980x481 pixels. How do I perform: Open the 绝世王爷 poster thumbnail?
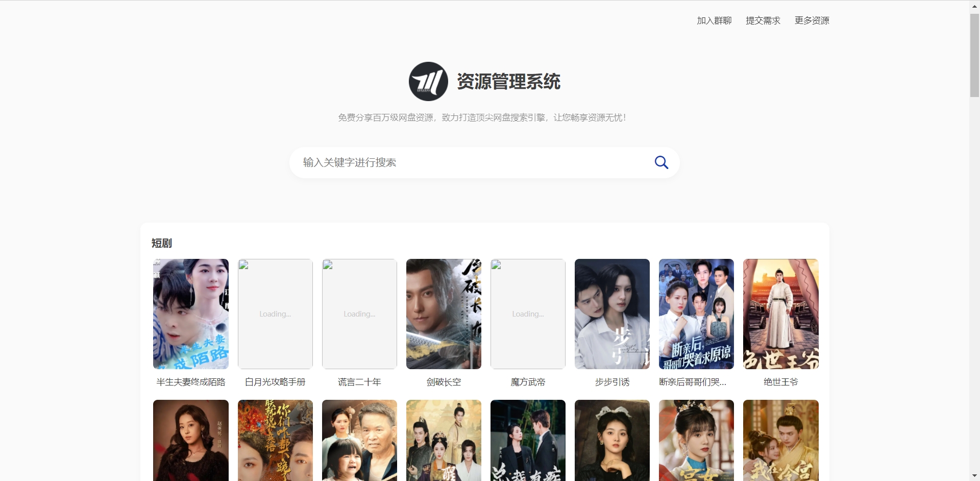click(781, 314)
